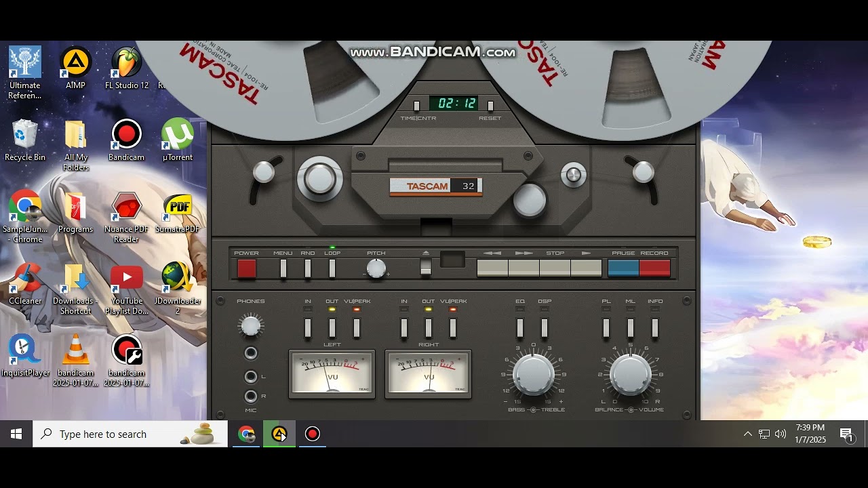Toggle the RND random playback switch
868x488 pixels.
[x=308, y=268]
